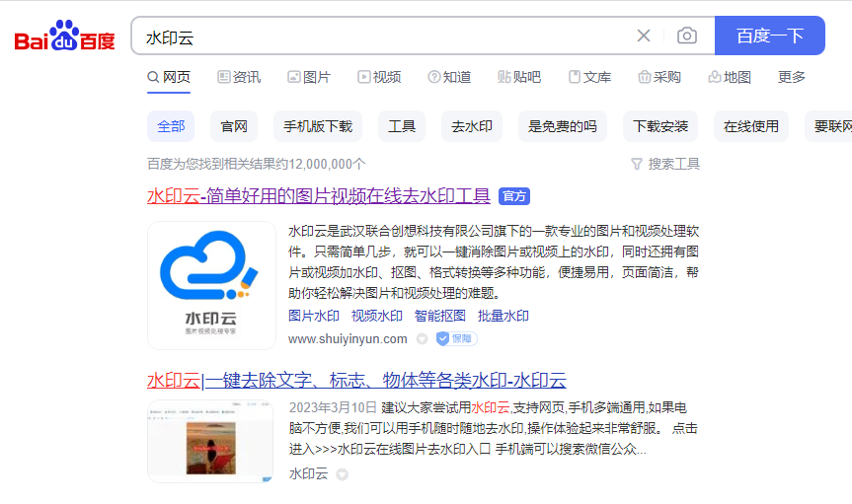Choose the 手机版下载 filter chip
This screenshot has height=504, width=852.
point(318,126)
